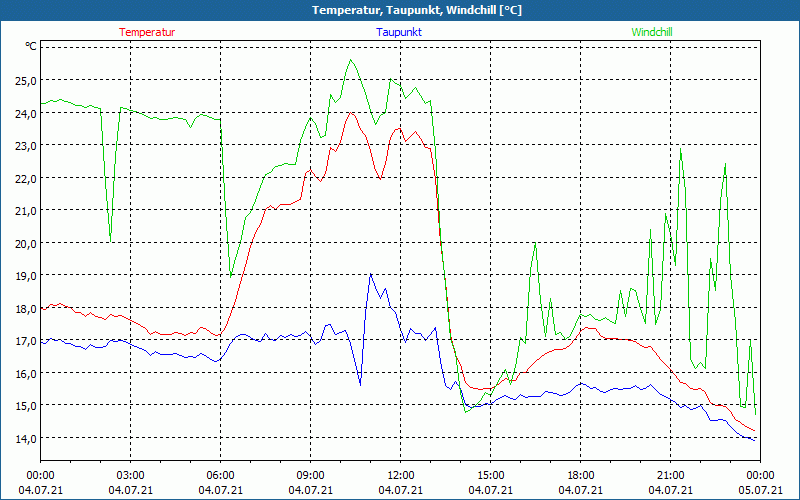The width and height of the screenshot is (800, 500).
Task: Click the red Temperatur peak near 10:20
Action: point(351,112)
